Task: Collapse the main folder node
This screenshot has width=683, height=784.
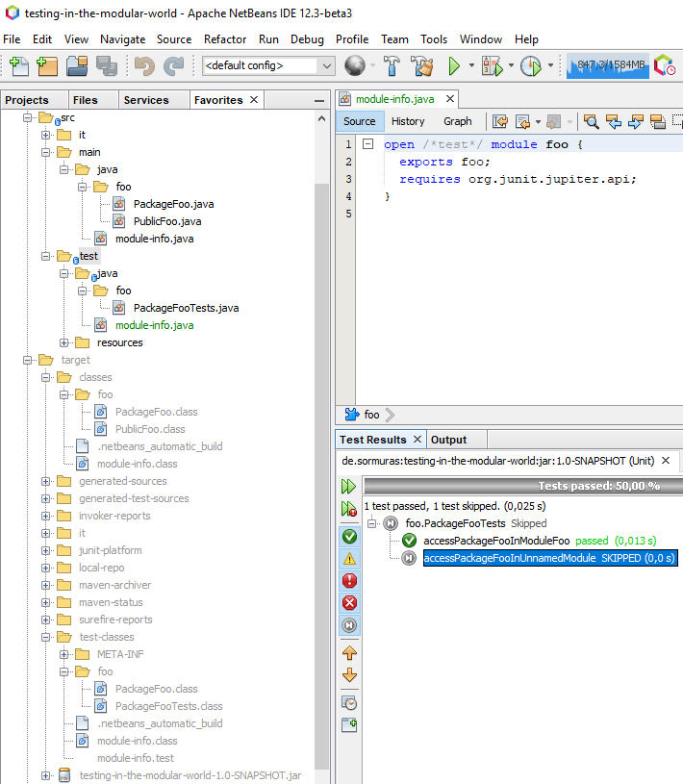Action: [45, 152]
